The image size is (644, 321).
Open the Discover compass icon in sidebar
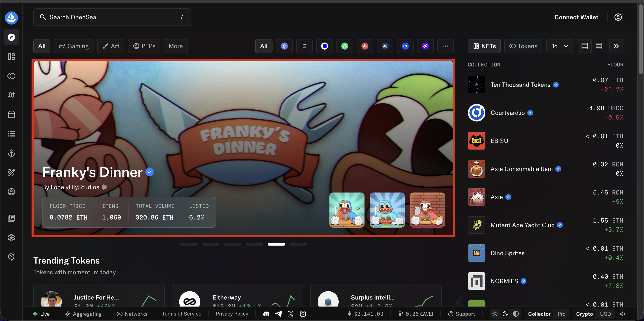[11, 37]
